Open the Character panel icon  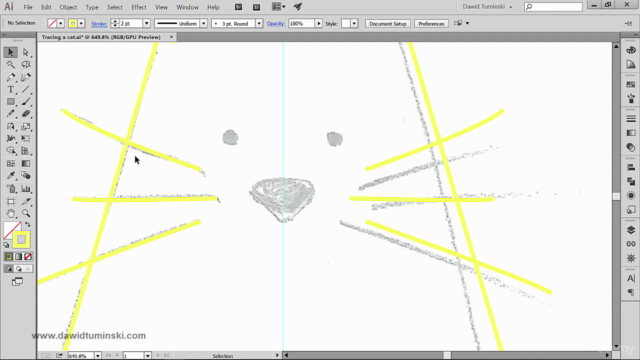pos(631,278)
